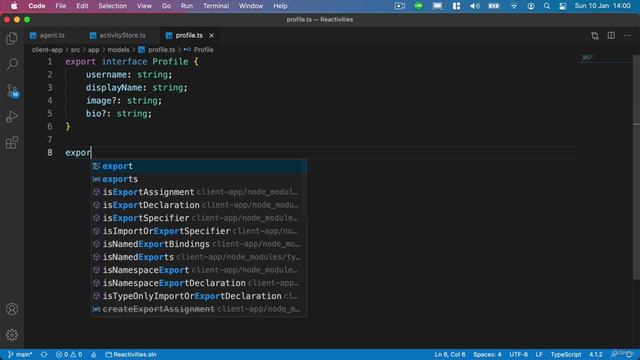
Task: Split the editor to the right
Action: [611, 36]
